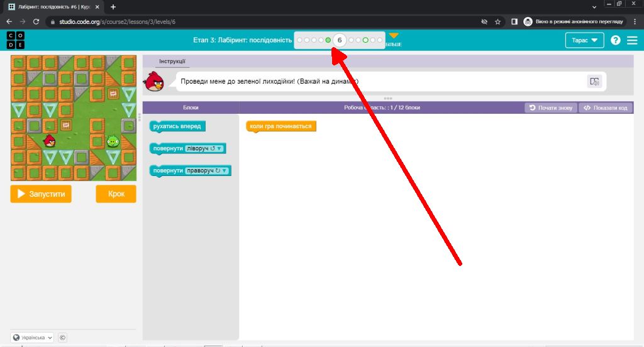This screenshot has width=644, height=347.
Task: Click the tracking protection eye icon
Action: tap(484, 22)
